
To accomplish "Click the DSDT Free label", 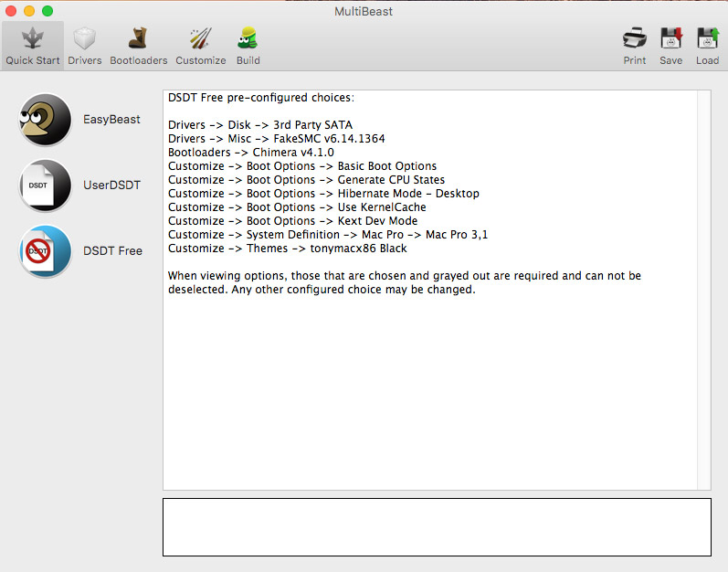I will click(113, 251).
